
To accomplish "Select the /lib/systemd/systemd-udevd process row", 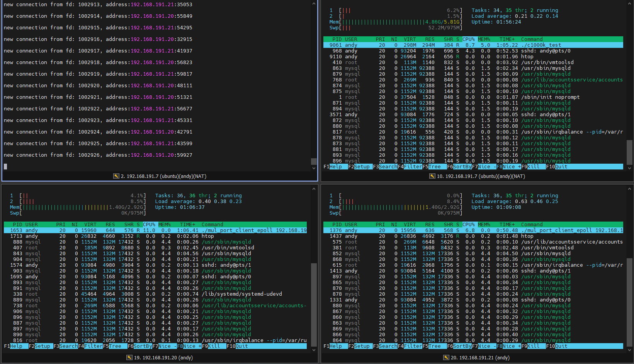I will 155,294.
